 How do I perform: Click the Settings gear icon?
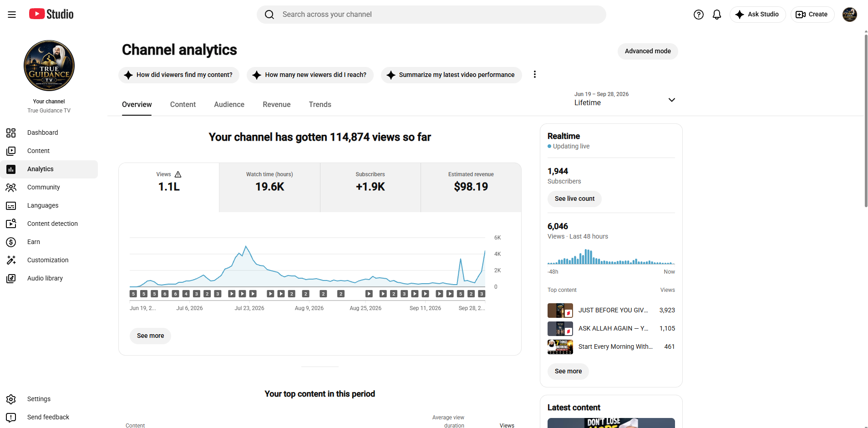click(x=11, y=399)
